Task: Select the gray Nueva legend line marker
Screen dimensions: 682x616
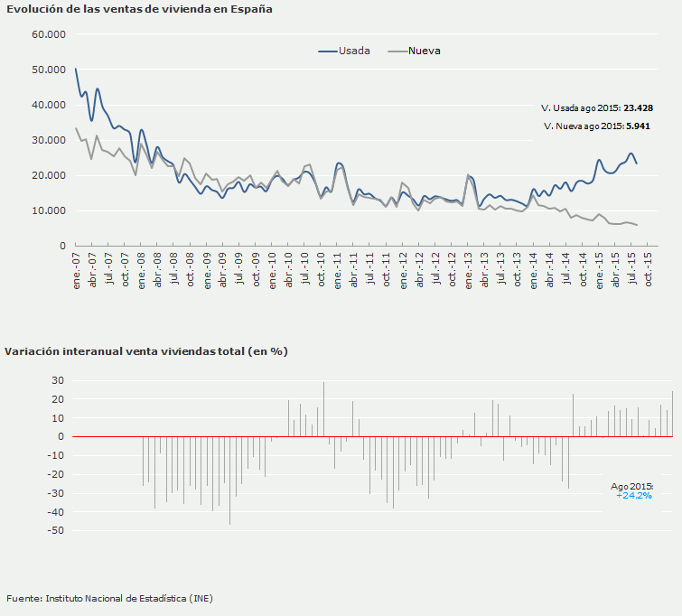Action: pos(397,51)
